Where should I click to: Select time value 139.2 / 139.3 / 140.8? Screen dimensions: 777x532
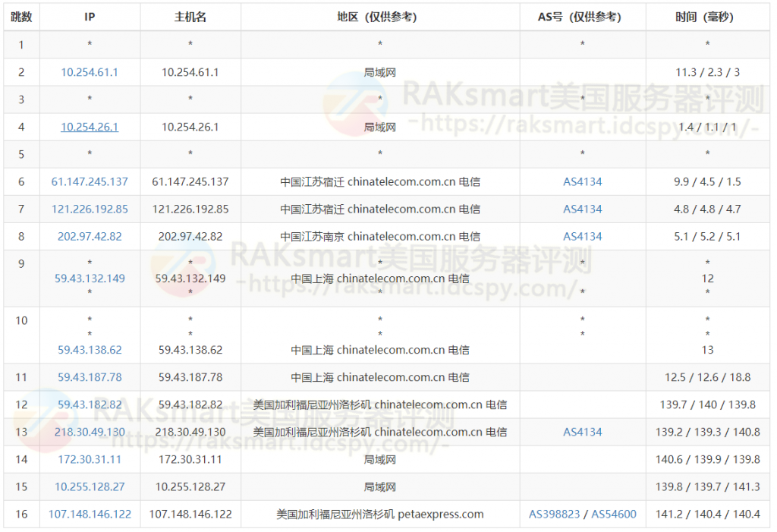(708, 433)
